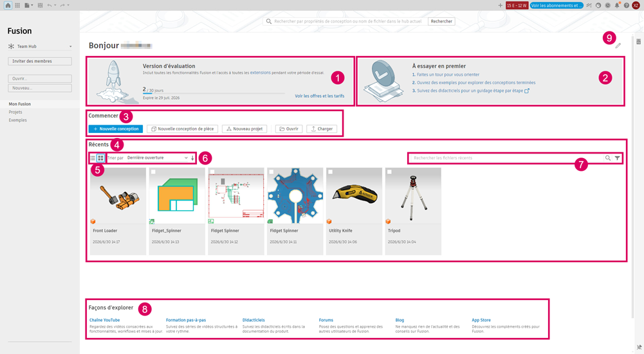The width and height of the screenshot is (644, 354).
Task: Click the trial period progress bar
Action: 214,94
